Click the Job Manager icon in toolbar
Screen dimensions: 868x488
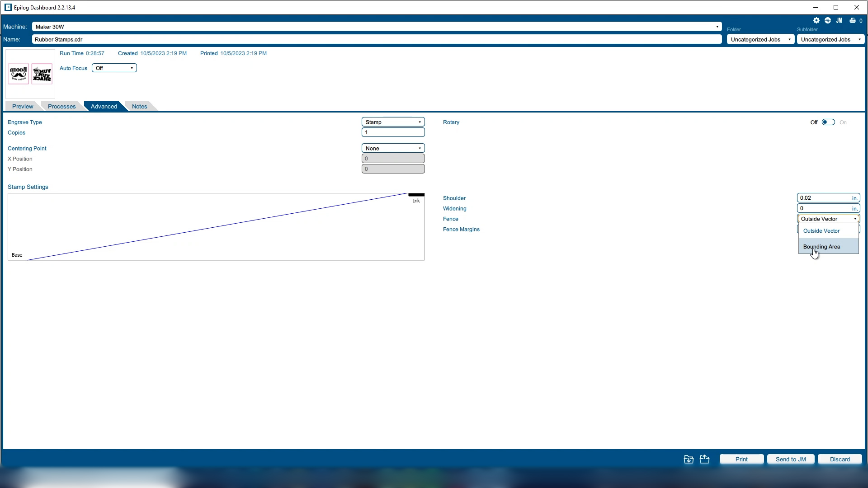click(840, 20)
